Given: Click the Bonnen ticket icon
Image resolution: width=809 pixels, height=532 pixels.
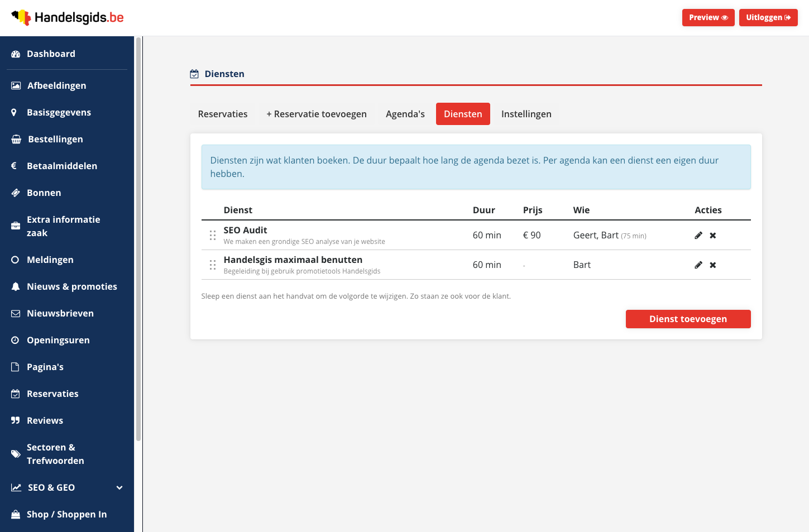Looking at the screenshot, I should pyautogui.click(x=16, y=193).
